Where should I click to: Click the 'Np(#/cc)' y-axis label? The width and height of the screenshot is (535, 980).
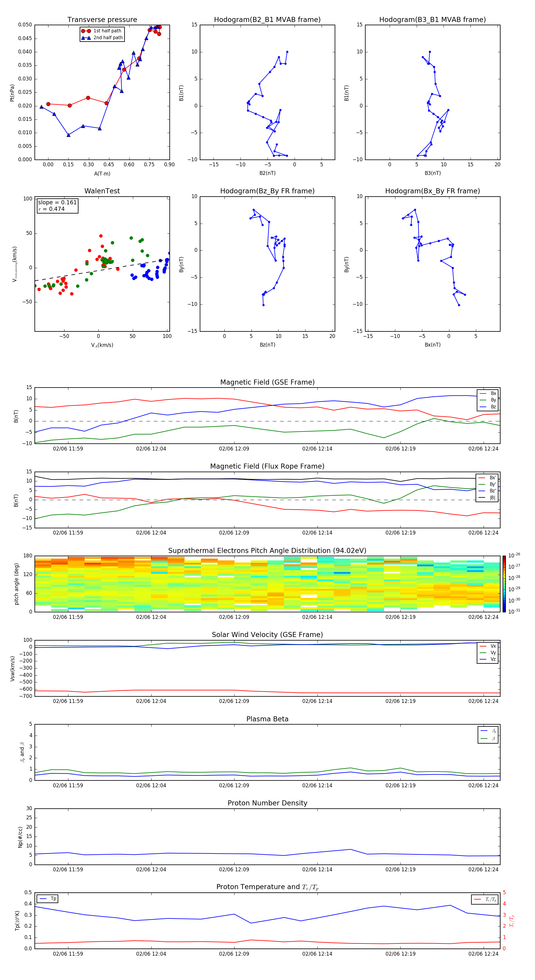click(20, 837)
